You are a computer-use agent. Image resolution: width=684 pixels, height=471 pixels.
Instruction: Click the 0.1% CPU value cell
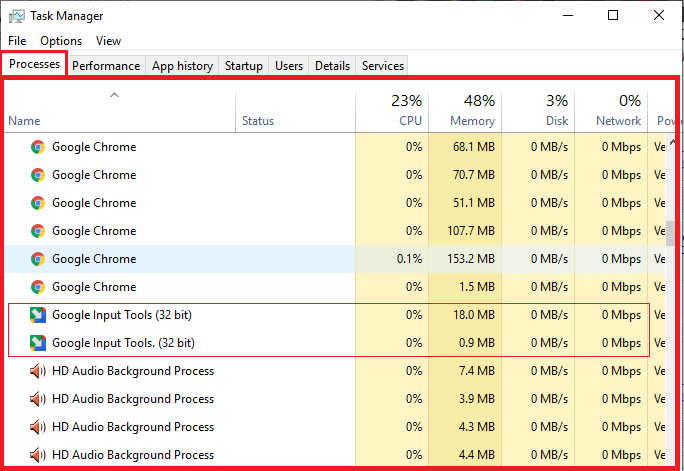(x=392, y=259)
